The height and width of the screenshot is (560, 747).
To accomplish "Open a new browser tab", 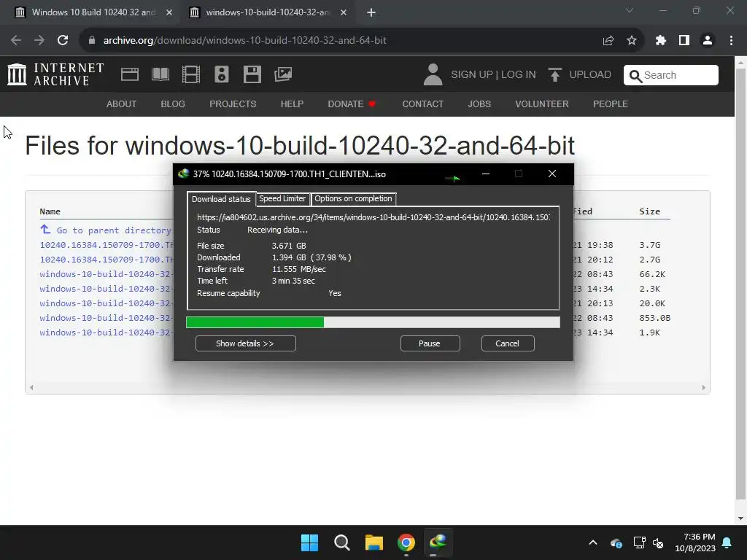I will [371, 12].
